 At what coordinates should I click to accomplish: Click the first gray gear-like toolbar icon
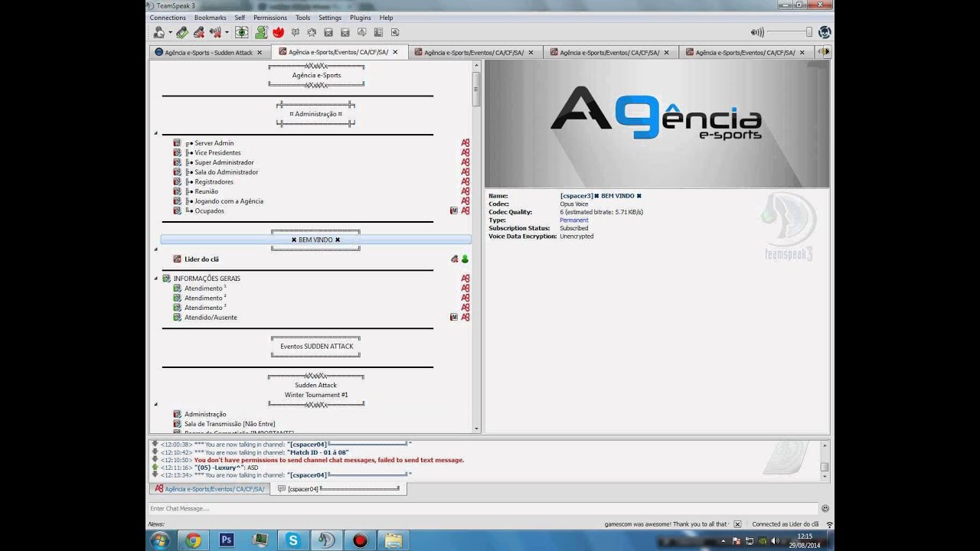click(x=295, y=32)
